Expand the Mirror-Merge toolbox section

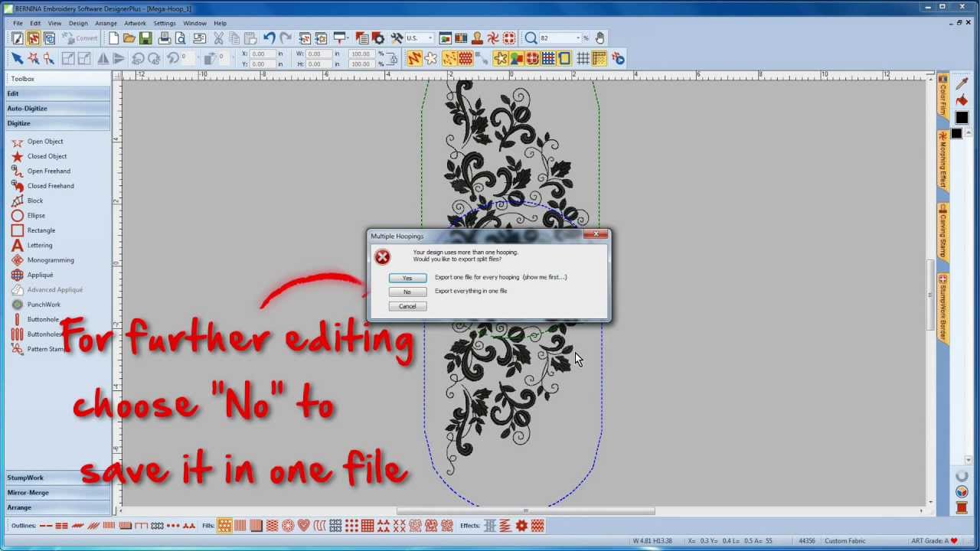(28, 492)
